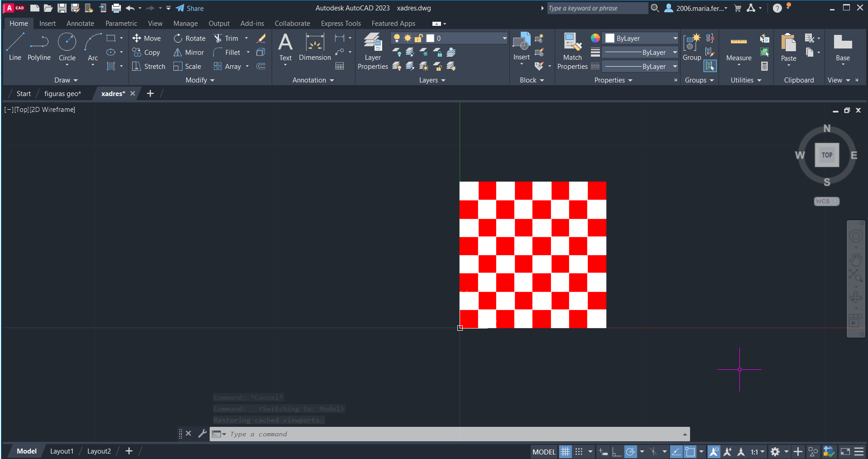Screen dimensions: 868x459
Task: Choose the Scale tool
Action: tap(187, 67)
